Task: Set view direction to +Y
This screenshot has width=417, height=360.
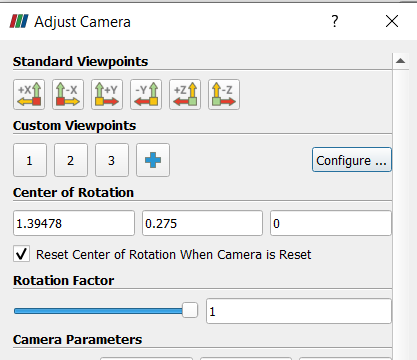Action: (107, 94)
